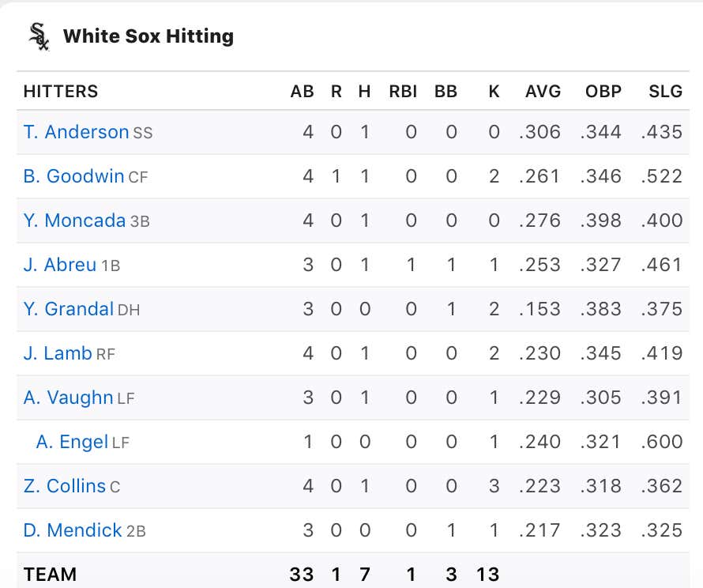
Task: Click the White Sox team logo
Action: [x=39, y=37]
